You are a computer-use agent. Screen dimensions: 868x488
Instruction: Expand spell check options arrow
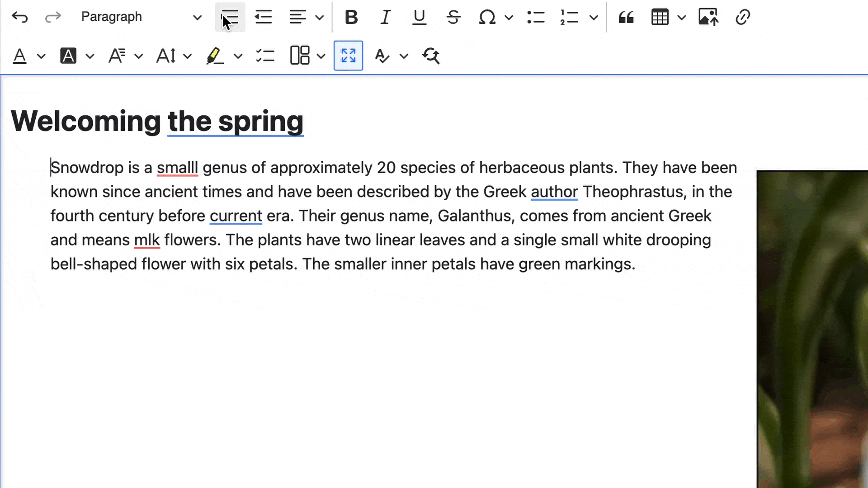(404, 56)
